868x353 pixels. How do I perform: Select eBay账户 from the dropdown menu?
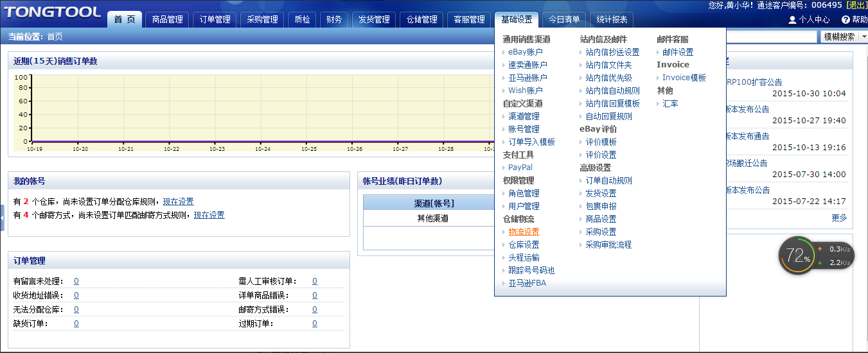click(525, 52)
